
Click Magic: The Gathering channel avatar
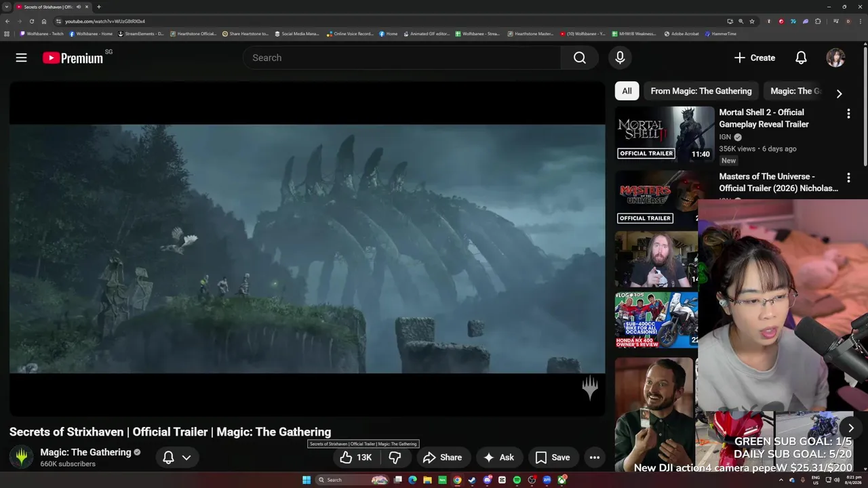coord(22,457)
